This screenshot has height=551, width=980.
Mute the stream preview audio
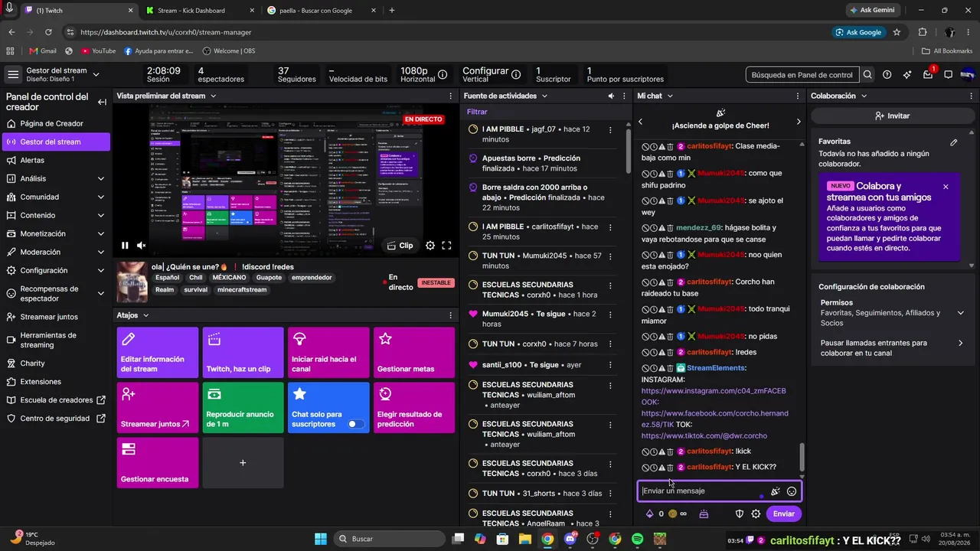click(141, 246)
